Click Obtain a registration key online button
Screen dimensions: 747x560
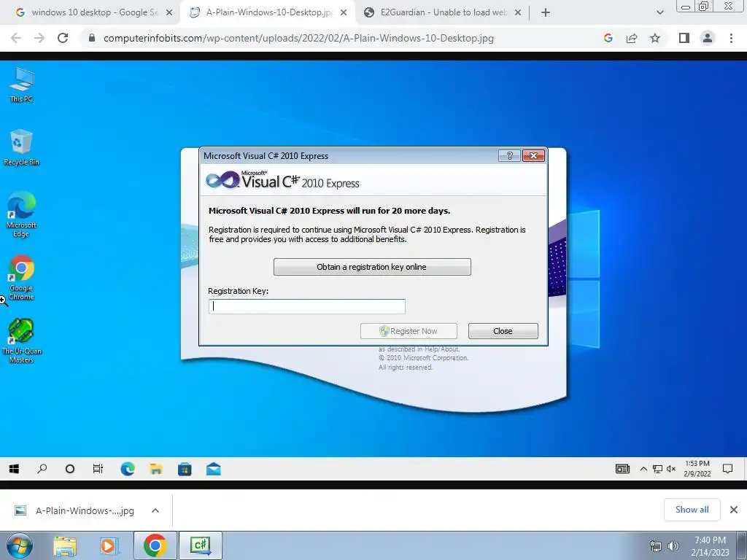[x=372, y=267]
